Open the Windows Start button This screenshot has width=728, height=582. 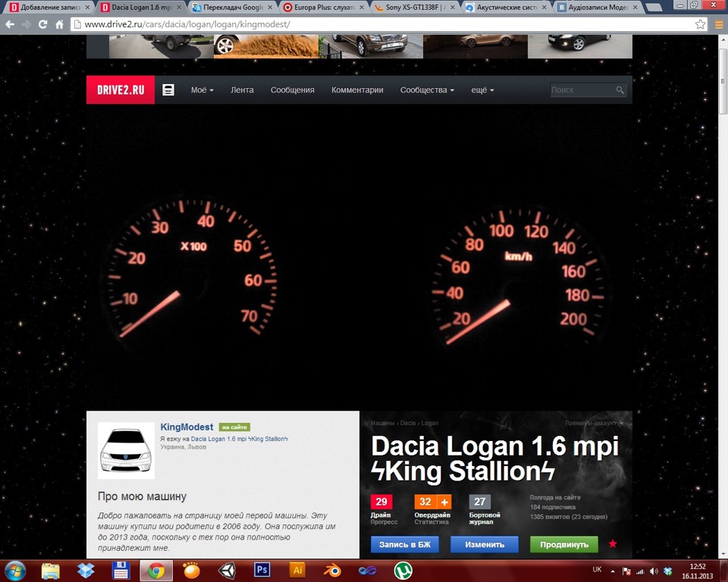14,571
